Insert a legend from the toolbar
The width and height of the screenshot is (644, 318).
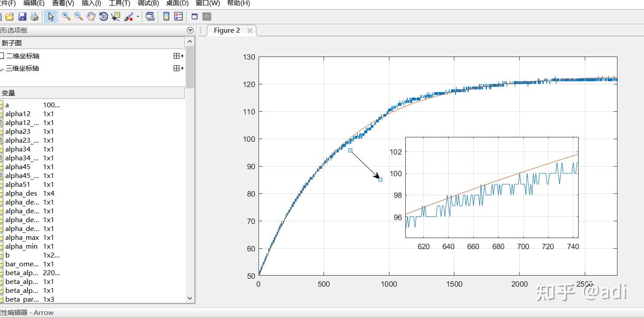point(179,17)
